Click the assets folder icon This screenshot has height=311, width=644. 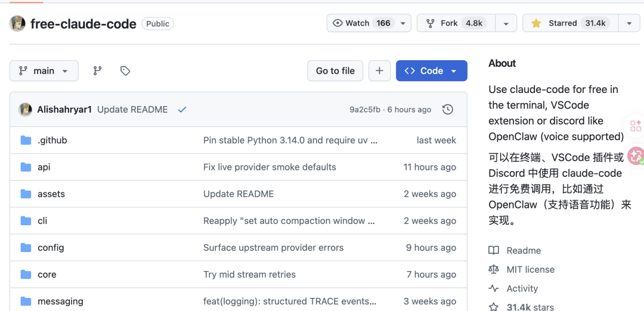tap(26, 194)
